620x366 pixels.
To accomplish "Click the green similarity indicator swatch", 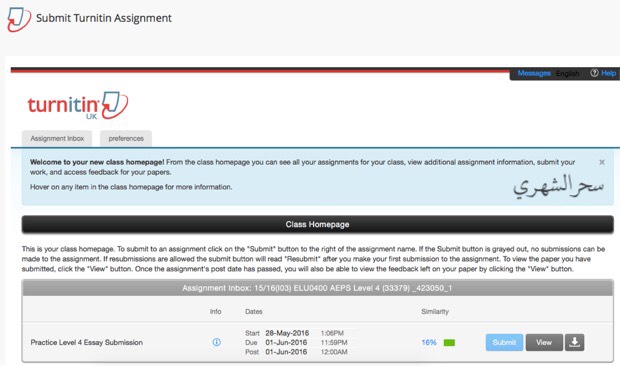I will coord(449,343).
